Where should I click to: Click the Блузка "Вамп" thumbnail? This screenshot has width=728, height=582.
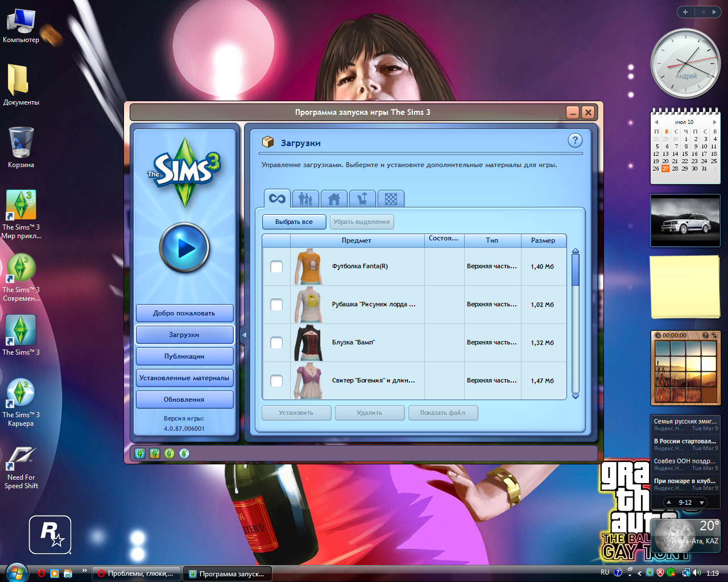pos(308,343)
